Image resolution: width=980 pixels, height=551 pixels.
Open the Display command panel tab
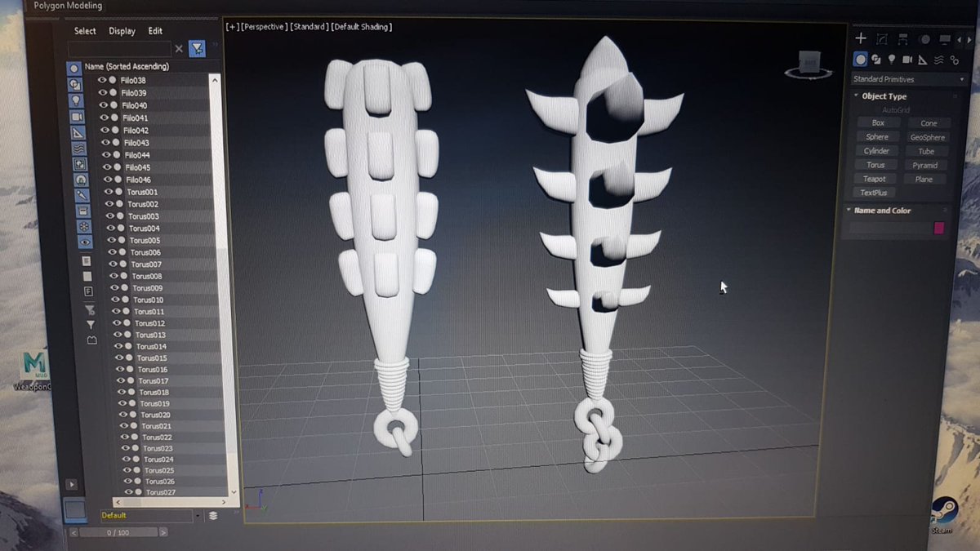pyautogui.click(x=945, y=39)
